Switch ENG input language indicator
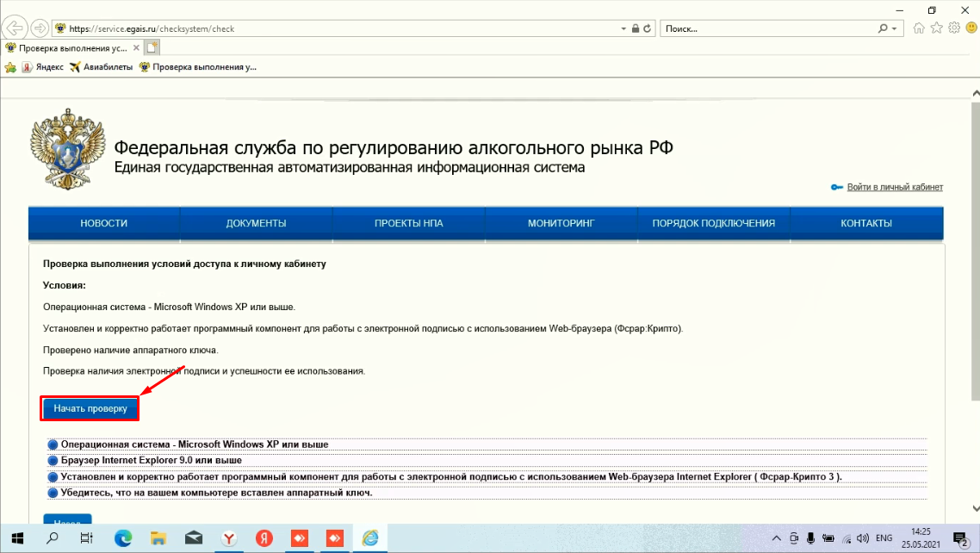This screenshot has width=980, height=553. (884, 538)
